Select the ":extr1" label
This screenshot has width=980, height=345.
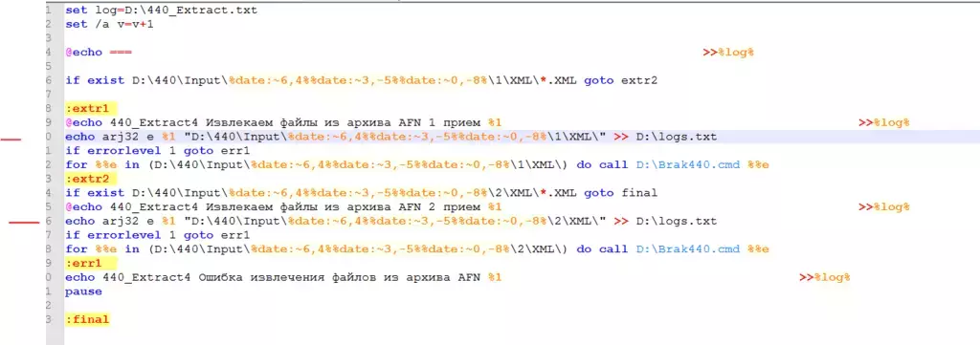coord(87,109)
